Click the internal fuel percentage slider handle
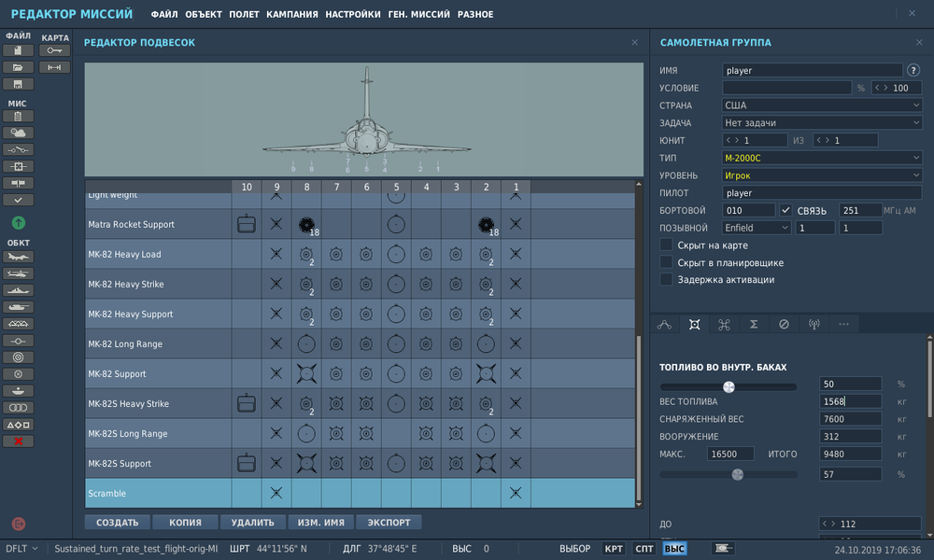934x560 pixels. pos(729,386)
